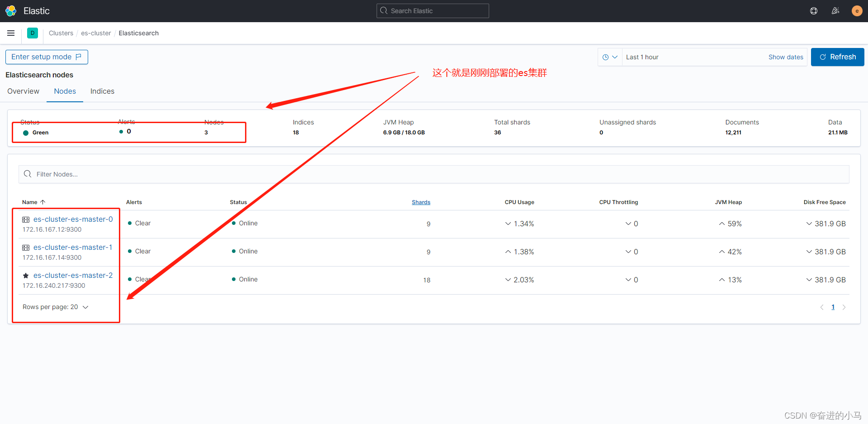The width and height of the screenshot is (868, 424).
Task: Click the Refresh button
Action: click(837, 57)
